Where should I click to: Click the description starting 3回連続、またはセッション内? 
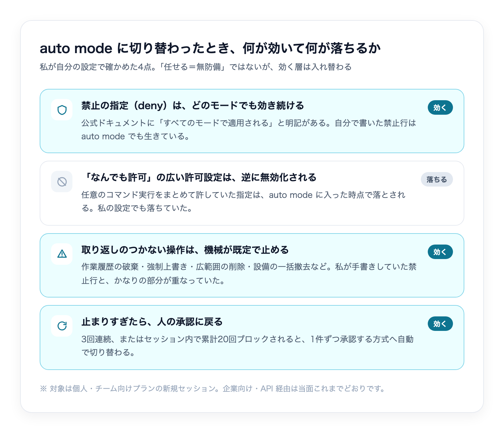(247, 346)
